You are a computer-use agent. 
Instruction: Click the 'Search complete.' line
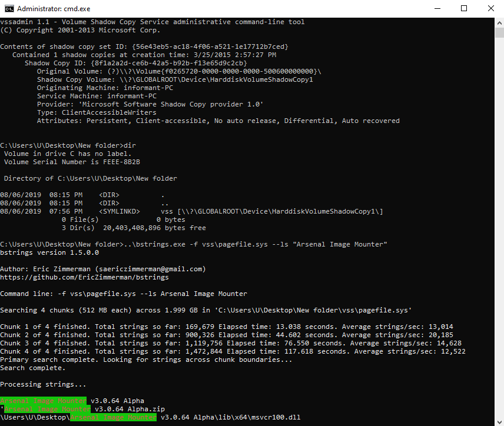pos(33,368)
